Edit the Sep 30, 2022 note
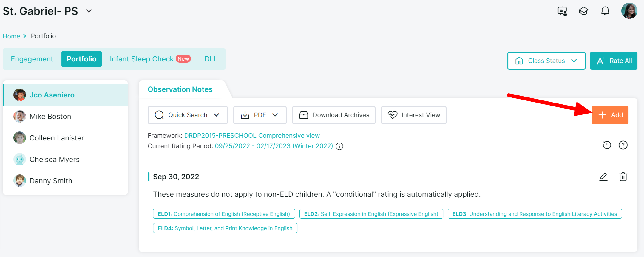644x257 pixels. pyautogui.click(x=603, y=177)
